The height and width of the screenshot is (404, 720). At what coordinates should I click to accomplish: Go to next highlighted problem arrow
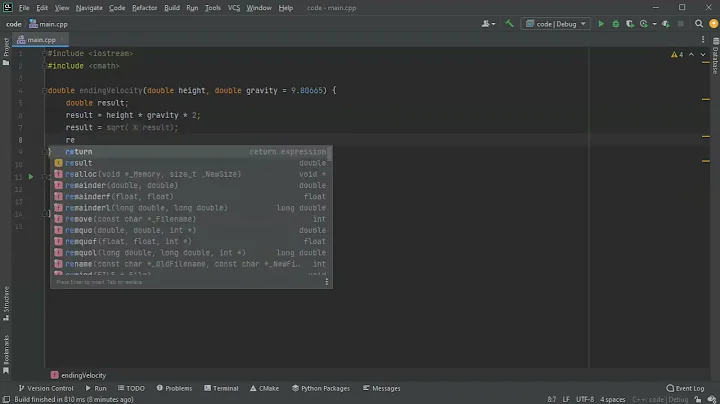[x=703, y=55]
